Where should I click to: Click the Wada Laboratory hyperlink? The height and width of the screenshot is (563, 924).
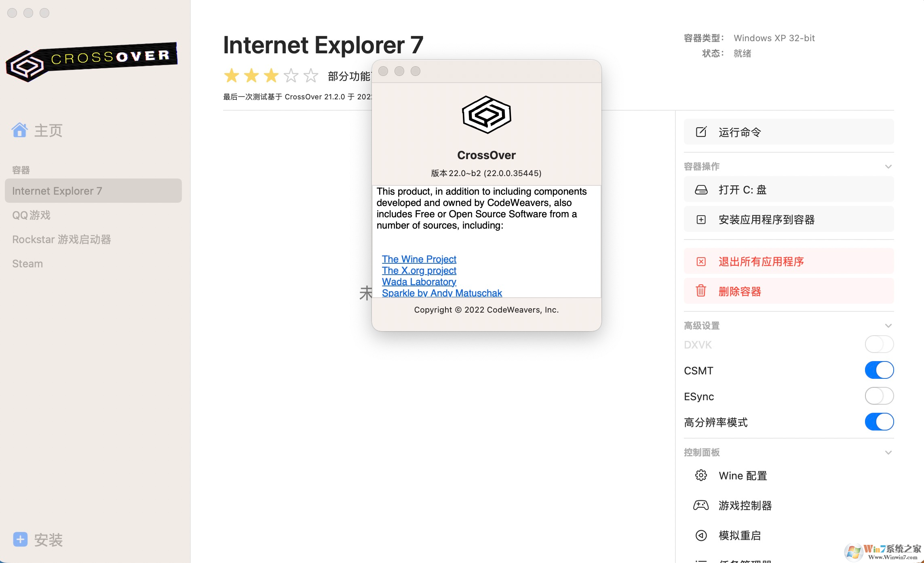[419, 281]
